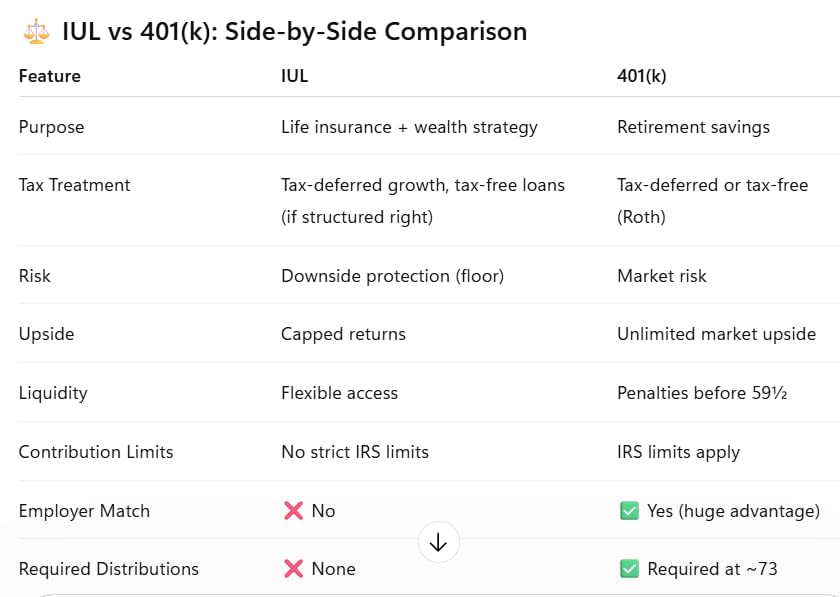Image resolution: width=840 pixels, height=597 pixels.
Task: Click the Employer Match row label
Action: (85, 511)
